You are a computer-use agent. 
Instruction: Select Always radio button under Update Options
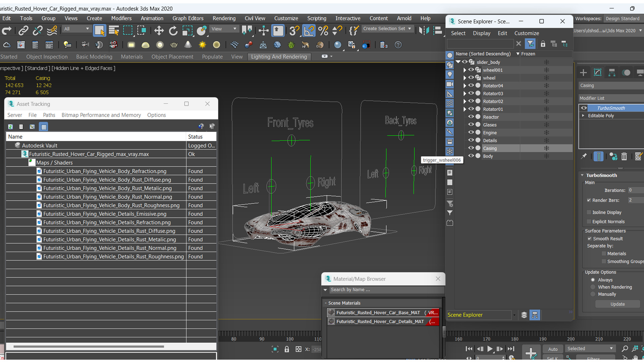[x=592, y=279]
